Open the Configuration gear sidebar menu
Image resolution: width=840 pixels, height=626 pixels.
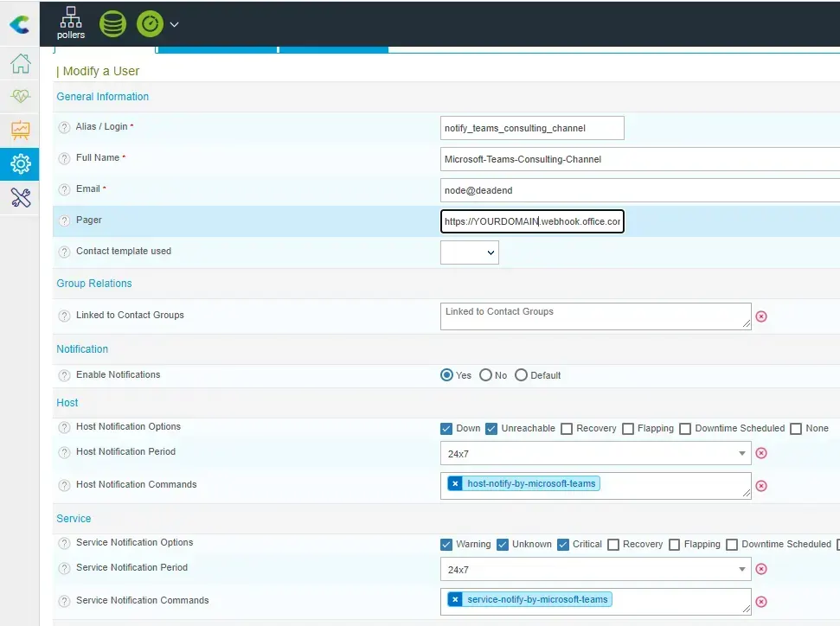tap(21, 164)
